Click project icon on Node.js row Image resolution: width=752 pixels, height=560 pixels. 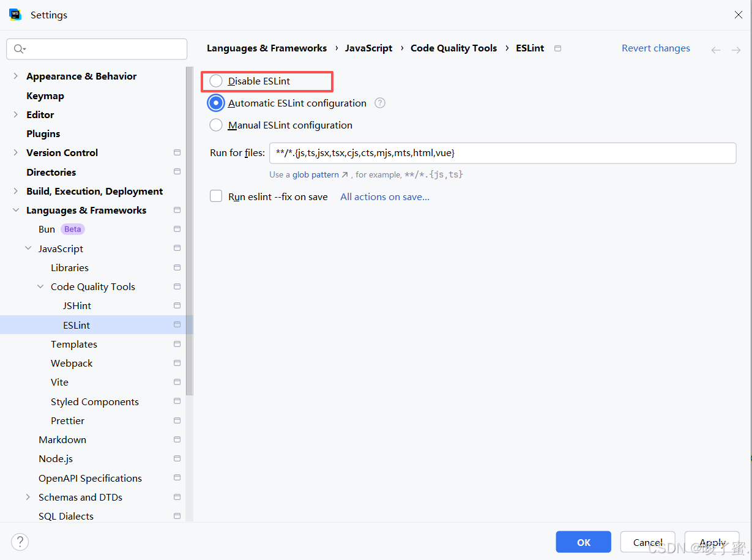(177, 458)
